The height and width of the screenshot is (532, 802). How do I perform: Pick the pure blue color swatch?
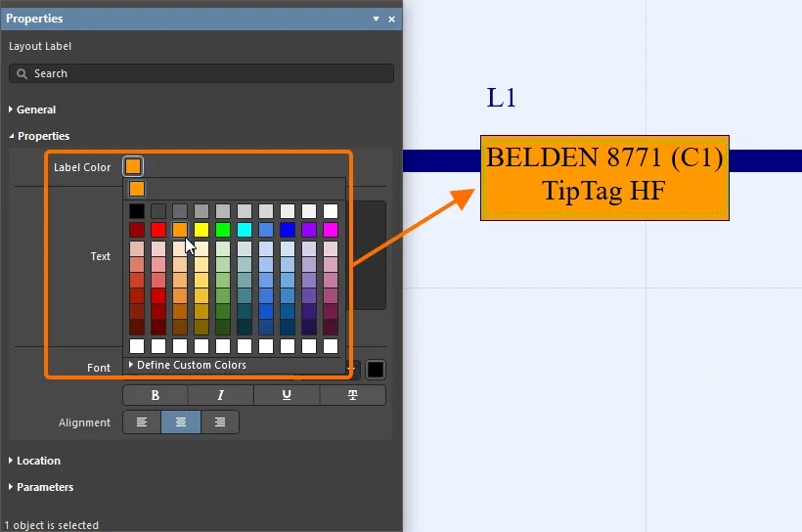tap(288, 230)
